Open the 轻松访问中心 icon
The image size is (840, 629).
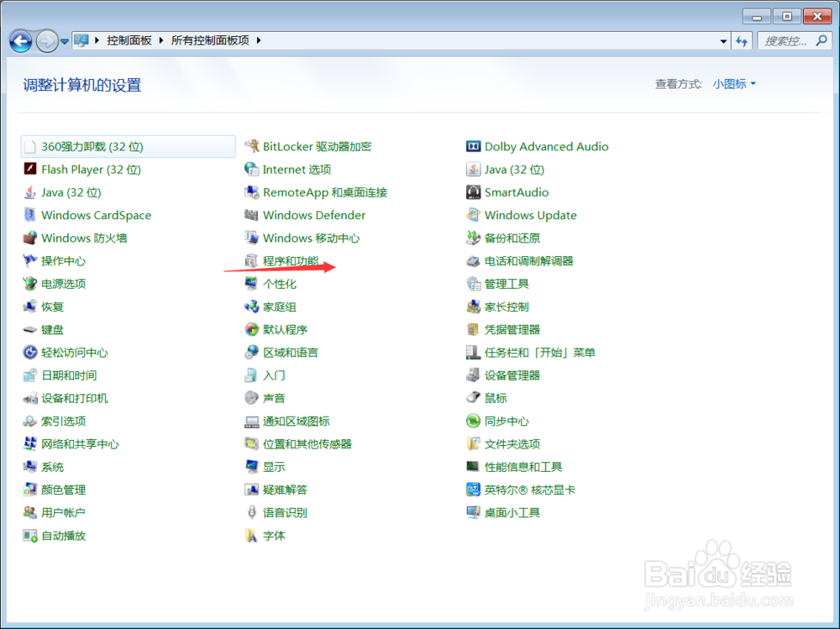[30, 353]
